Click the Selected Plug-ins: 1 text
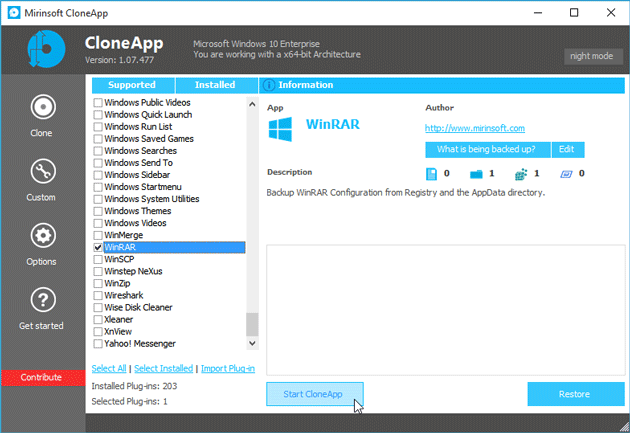The image size is (630, 433). click(129, 401)
